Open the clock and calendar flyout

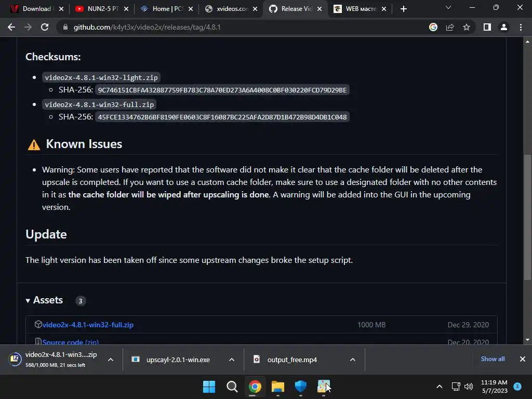pos(495,387)
